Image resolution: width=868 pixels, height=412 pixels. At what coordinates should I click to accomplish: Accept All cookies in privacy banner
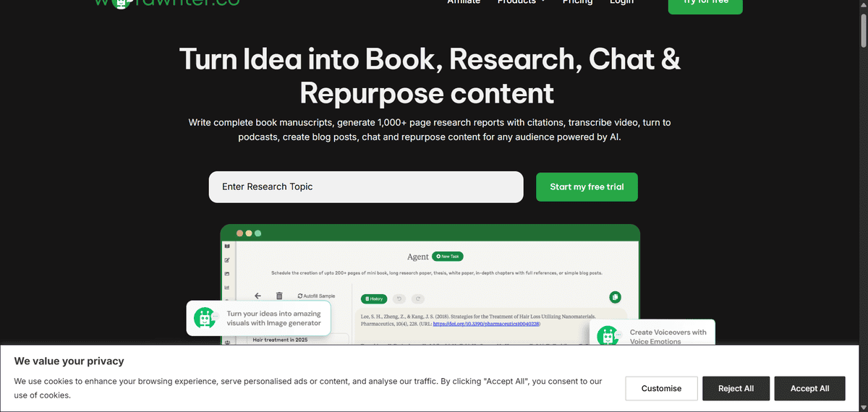(x=809, y=389)
